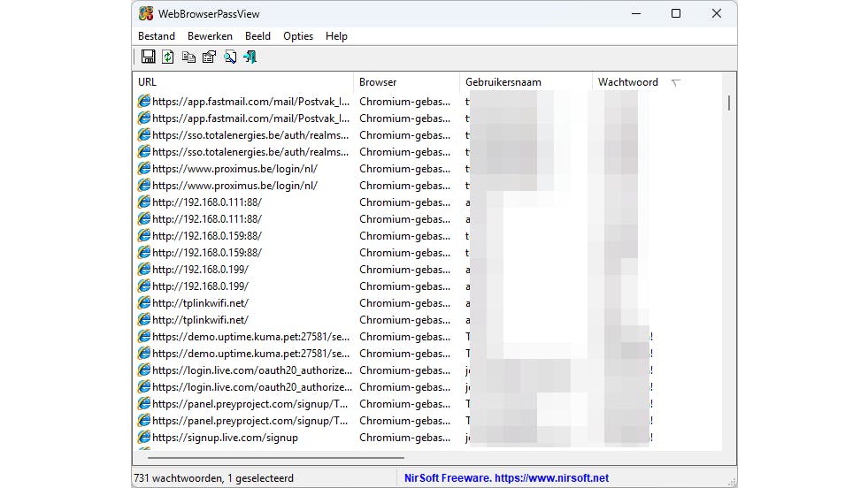This screenshot has width=868, height=488.
Task: Click the sort arrow in the Wachtwoord header
Action: tap(675, 83)
